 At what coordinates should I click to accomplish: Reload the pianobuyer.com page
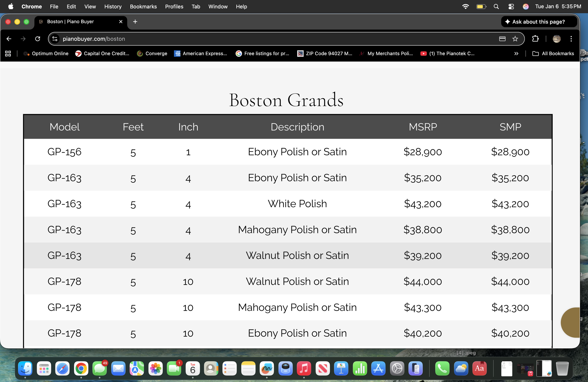(38, 39)
